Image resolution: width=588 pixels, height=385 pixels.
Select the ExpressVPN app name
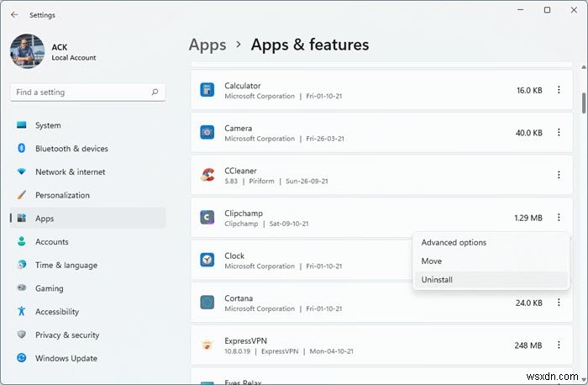point(245,340)
